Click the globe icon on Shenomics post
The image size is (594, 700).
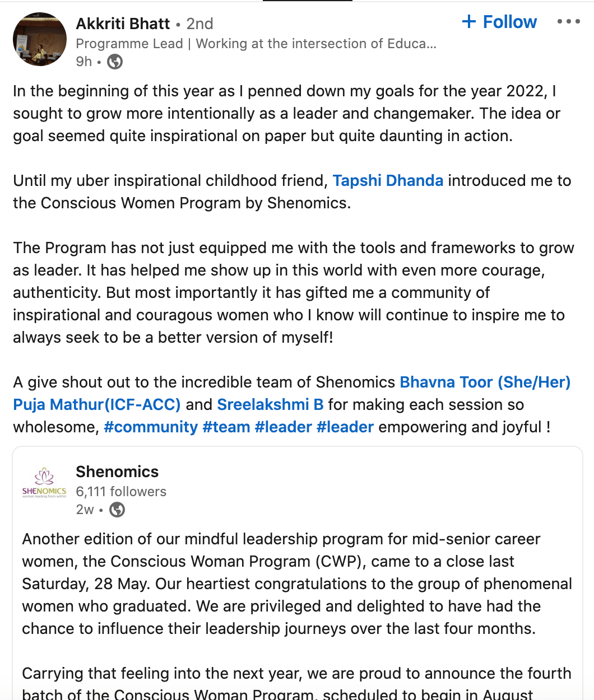[x=117, y=510]
